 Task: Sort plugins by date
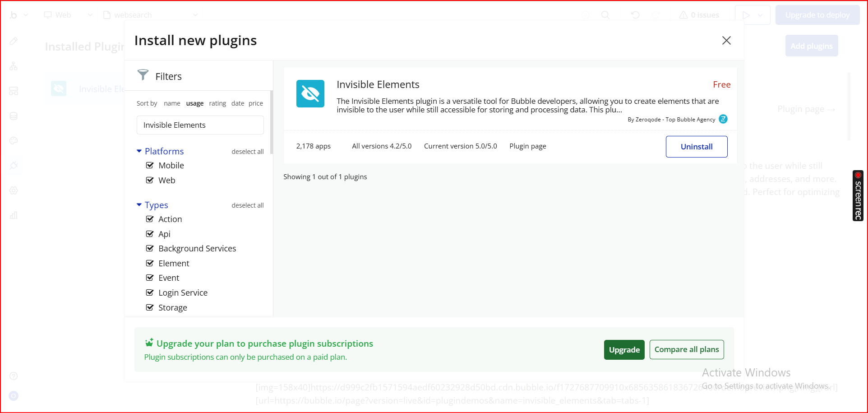[x=238, y=103]
